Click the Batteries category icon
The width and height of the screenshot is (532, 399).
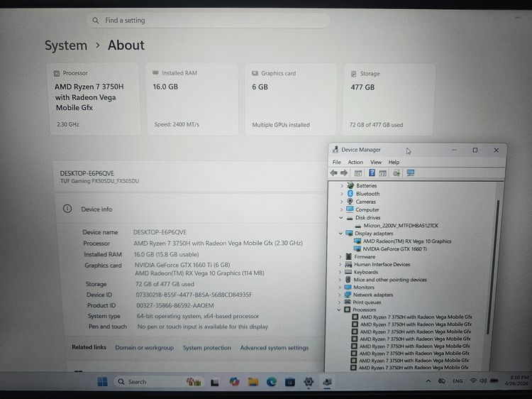click(350, 185)
